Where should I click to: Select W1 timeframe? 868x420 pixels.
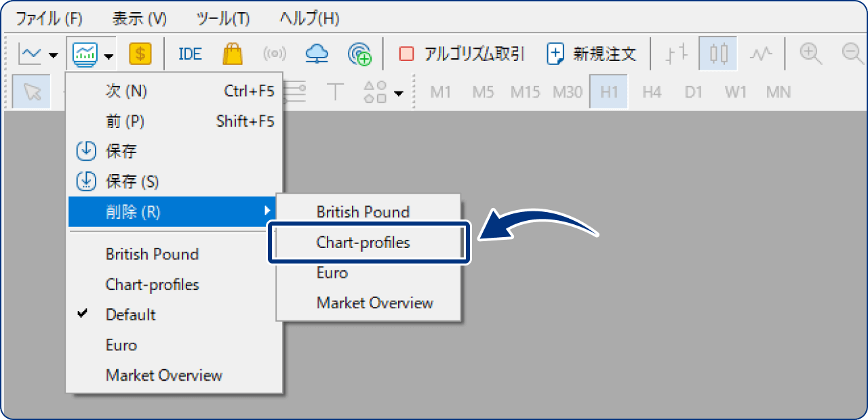point(735,92)
